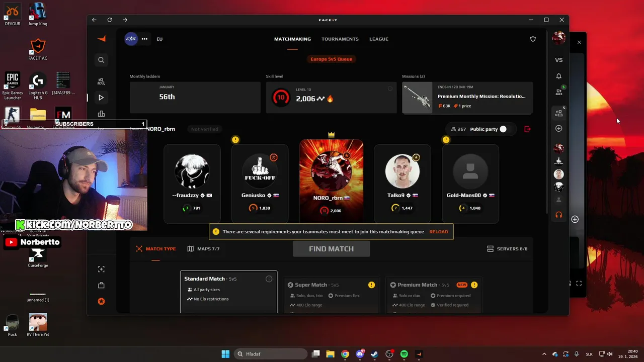This screenshot has height=362, width=644.
Task: Reload the FACEIT page
Action: point(110,20)
